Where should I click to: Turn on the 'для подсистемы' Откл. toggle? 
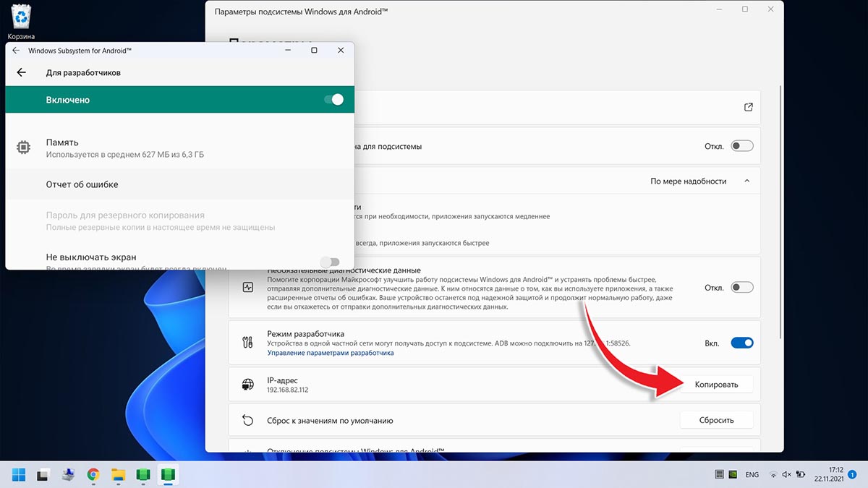[x=742, y=146]
